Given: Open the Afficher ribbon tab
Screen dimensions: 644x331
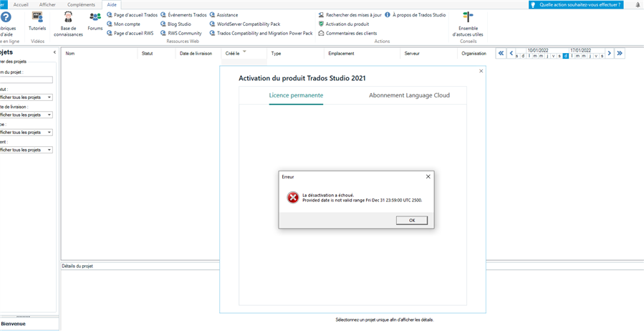Looking at the screenshot, I should point(47,4).
